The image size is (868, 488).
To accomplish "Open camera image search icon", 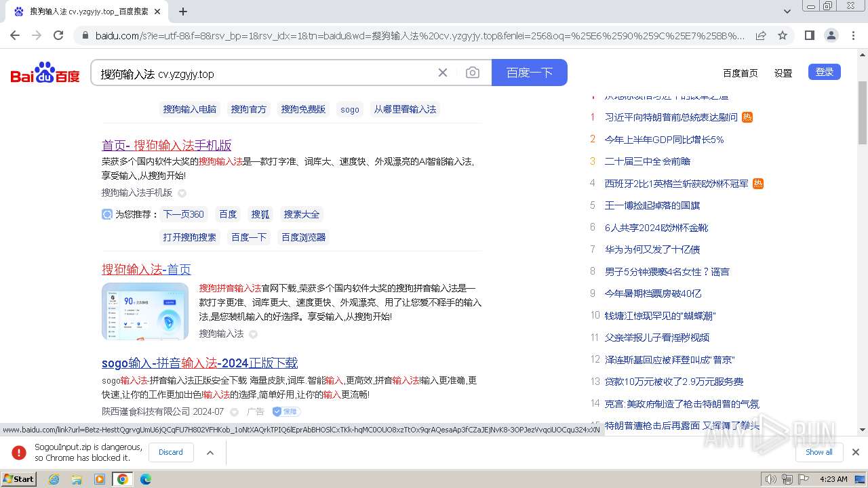I will click(x=473, y=73).
